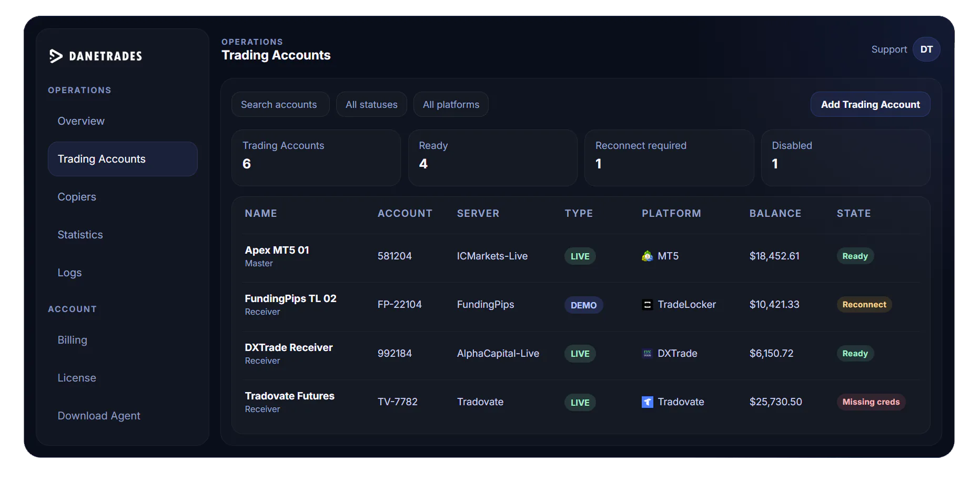Screen dimensions: 980x481
Task: Focus the Search accounts field
Action: pos(280,104)
